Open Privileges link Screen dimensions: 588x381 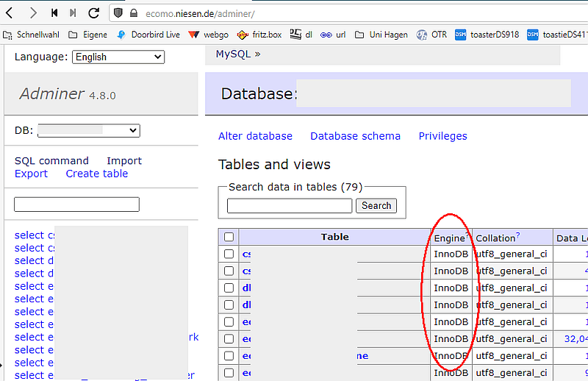[x=443, y=136]
